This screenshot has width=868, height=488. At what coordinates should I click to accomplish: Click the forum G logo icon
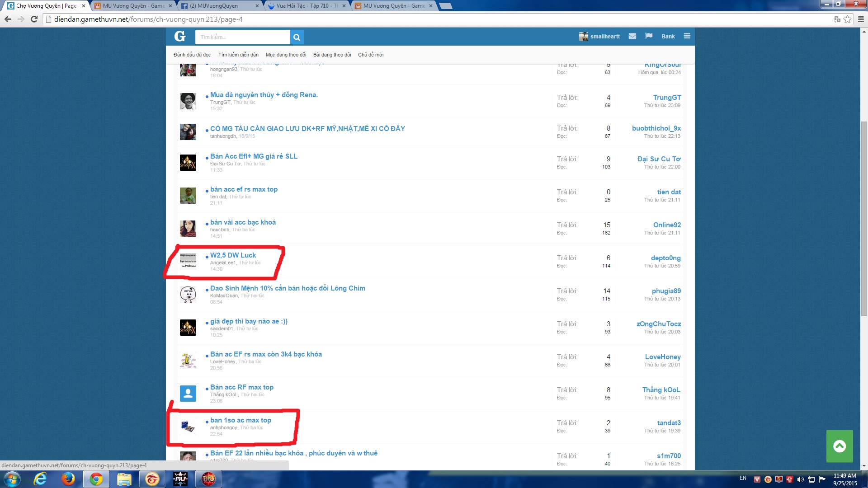pyautogui.click(x=180, y=37)
